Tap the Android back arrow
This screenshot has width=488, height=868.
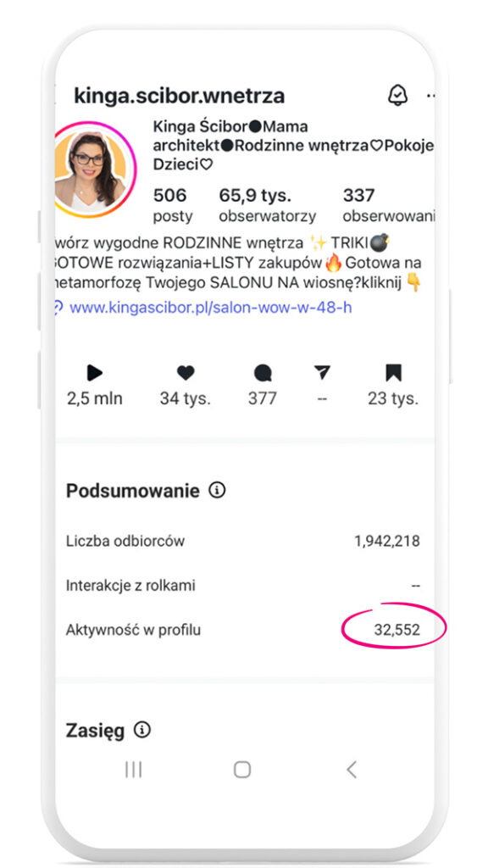click(x=352, y=770)
